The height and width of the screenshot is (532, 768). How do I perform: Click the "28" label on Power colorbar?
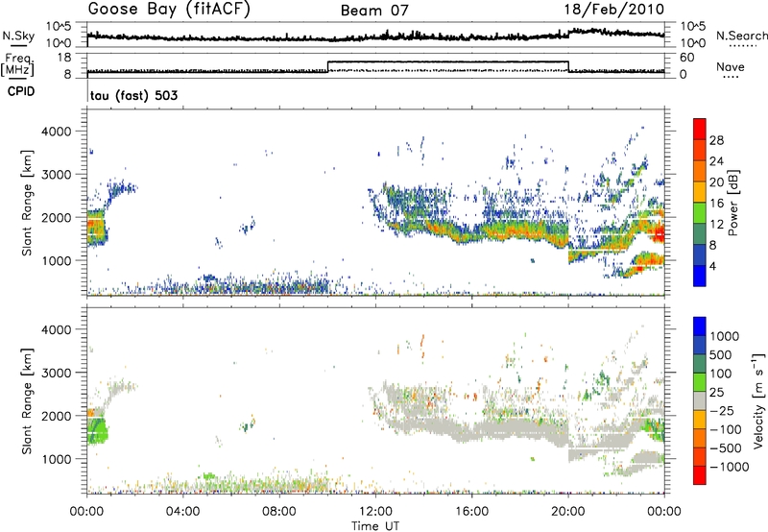pyautogui.click(x=716, y=140)
